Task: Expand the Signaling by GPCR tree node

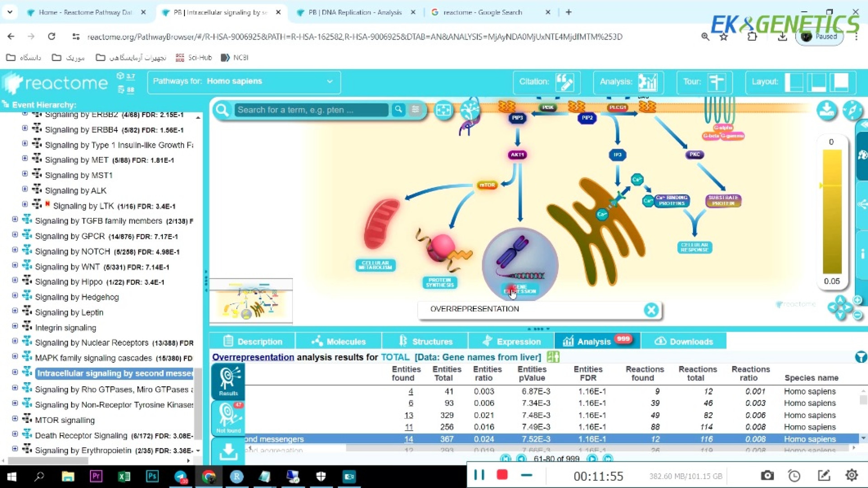Action: tap(15, 235)
